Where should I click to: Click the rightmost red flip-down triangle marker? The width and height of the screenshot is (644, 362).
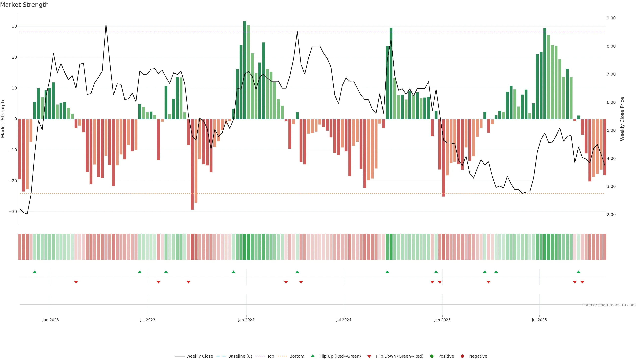tap(582, 282)
